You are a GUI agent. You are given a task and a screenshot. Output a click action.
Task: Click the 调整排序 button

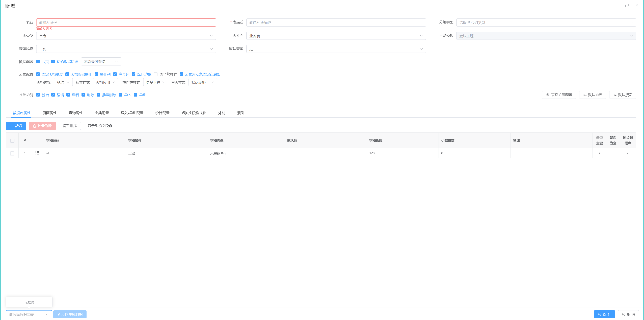click(70, 126)
